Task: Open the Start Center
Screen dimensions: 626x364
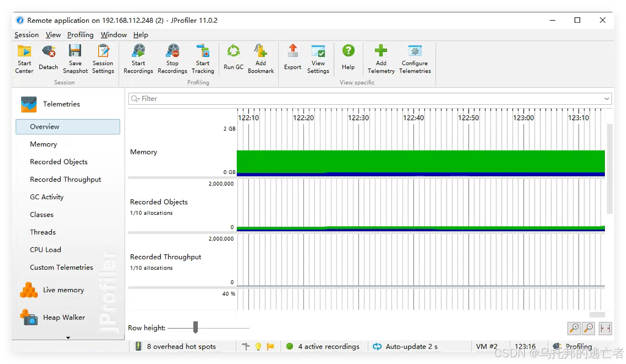Action: click(x=24, y=59)
